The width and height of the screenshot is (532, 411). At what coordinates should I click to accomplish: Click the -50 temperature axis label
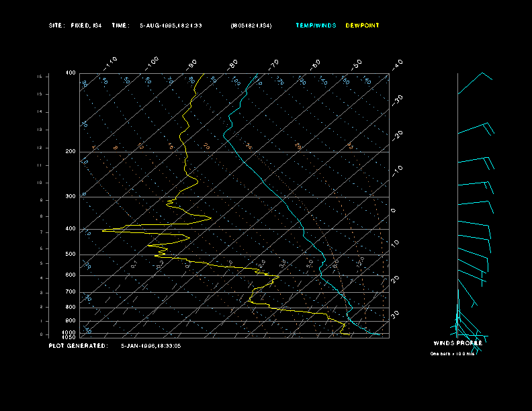coord(357,64)
